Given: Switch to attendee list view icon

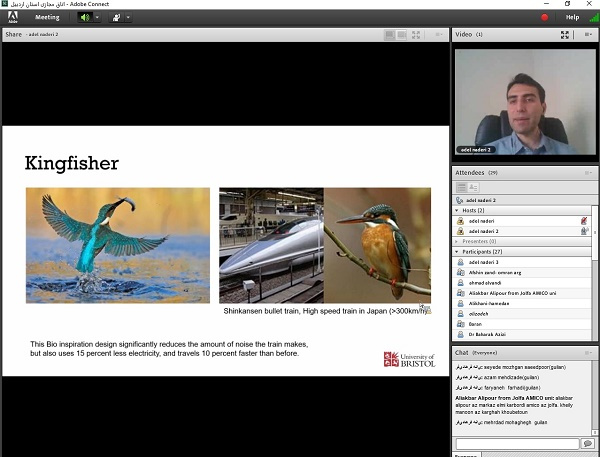Looking at the screenshot, I should [461, 187].
